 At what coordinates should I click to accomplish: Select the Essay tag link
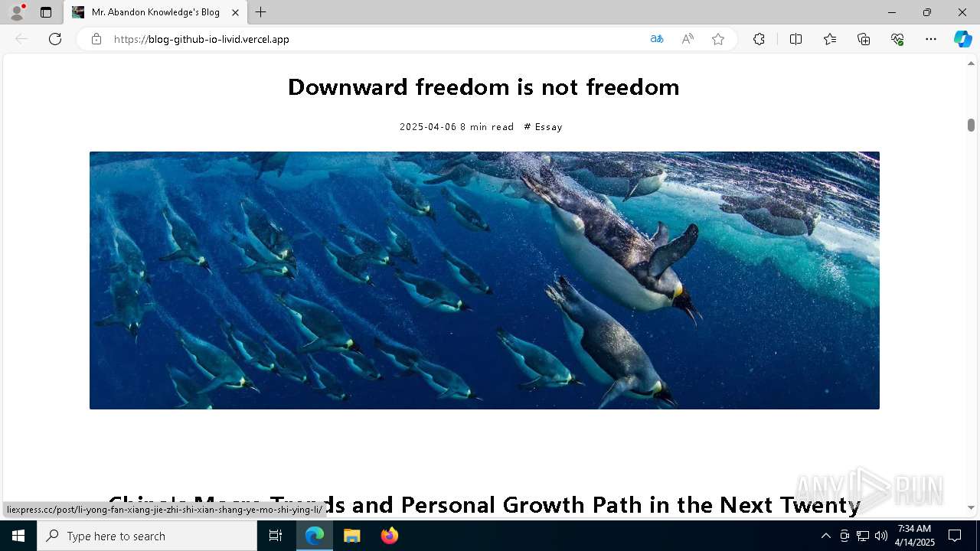[x=543, y=127]
